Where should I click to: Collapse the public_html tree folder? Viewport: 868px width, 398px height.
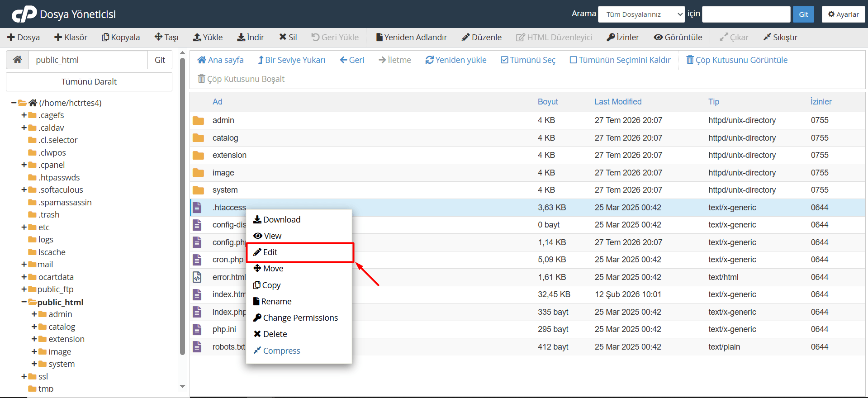click(x=24, y=302)
